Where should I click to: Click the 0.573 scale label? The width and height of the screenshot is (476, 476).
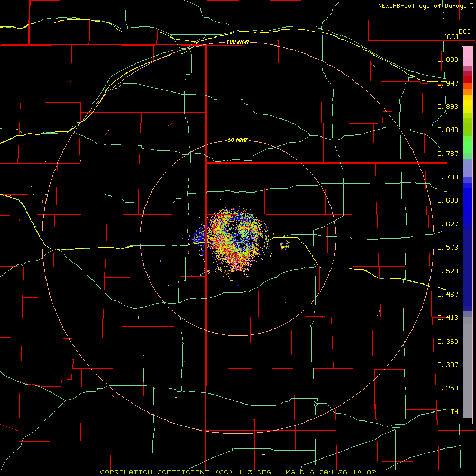pyautogui.click(x=448, y=248)
